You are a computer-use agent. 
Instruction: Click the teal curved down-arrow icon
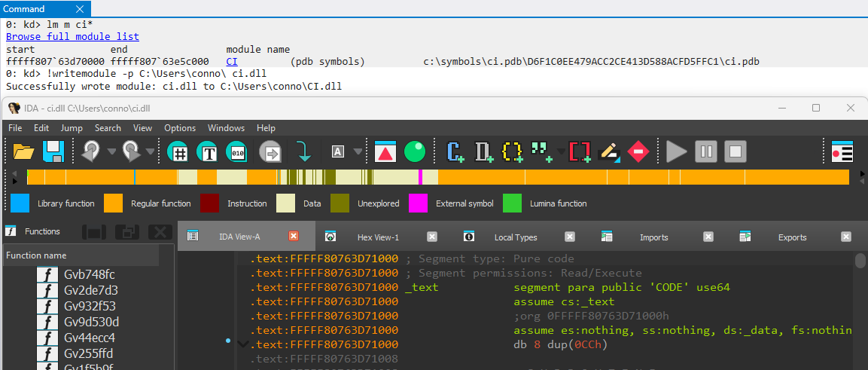coord(304,151)
